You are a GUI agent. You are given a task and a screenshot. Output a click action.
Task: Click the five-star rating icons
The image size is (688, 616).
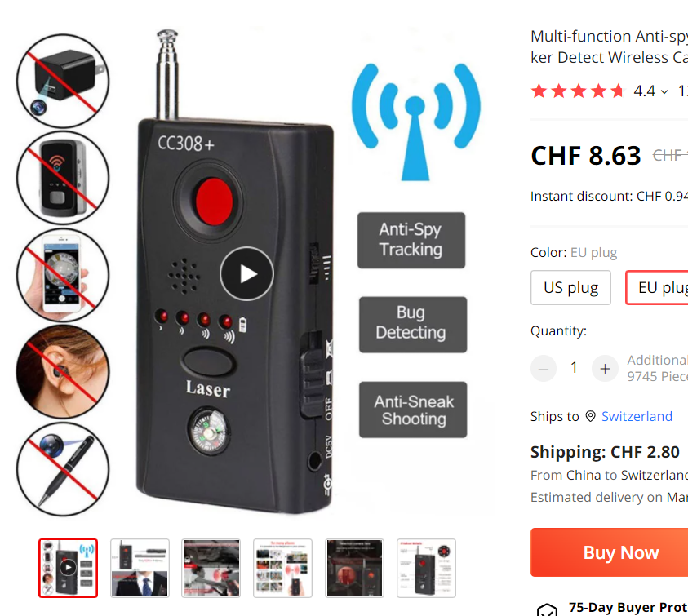577,91
